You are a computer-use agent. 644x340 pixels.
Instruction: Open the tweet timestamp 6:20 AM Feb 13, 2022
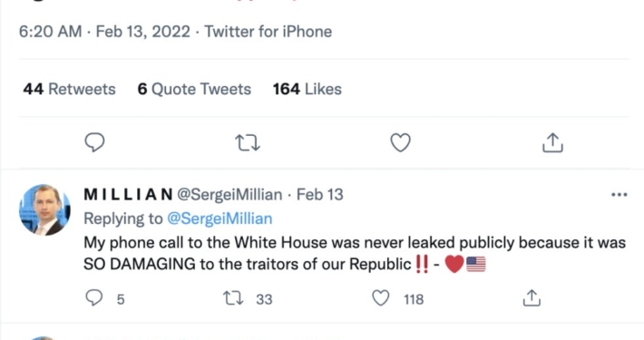coord(104,32)
